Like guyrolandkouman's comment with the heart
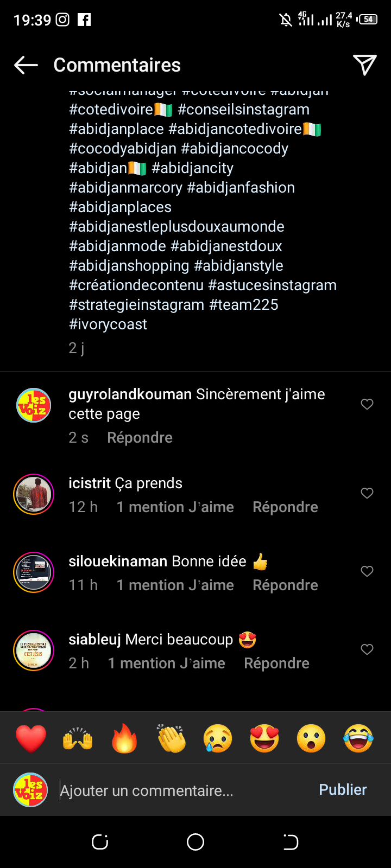 pyautogui.click(x=367, y=404)
